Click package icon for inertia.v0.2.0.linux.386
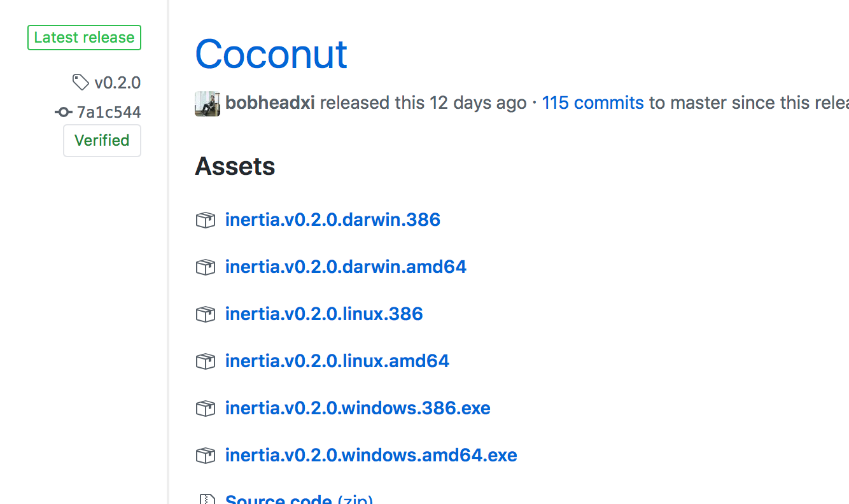Image resolution: width=849 pixels, height=504 pixels. [205, 314]
